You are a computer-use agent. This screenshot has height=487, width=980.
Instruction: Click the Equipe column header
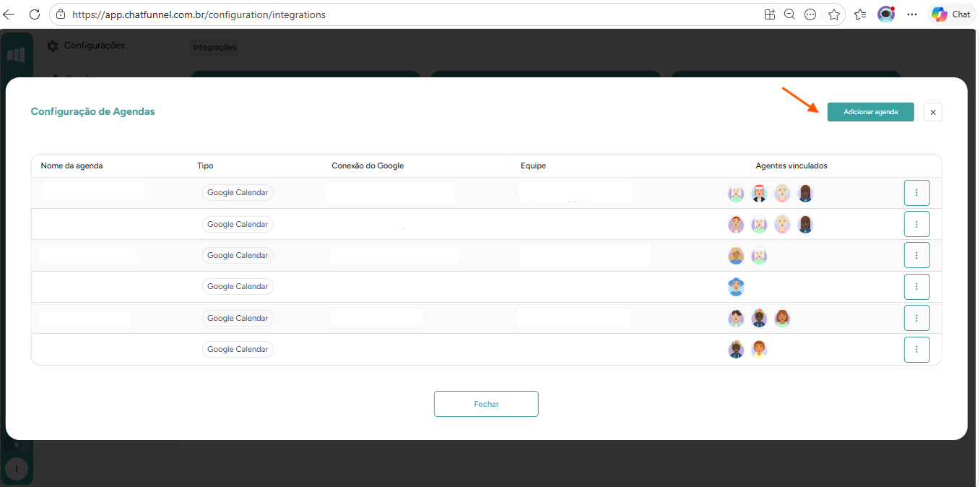pyautogui.click(x=533, y=165)
